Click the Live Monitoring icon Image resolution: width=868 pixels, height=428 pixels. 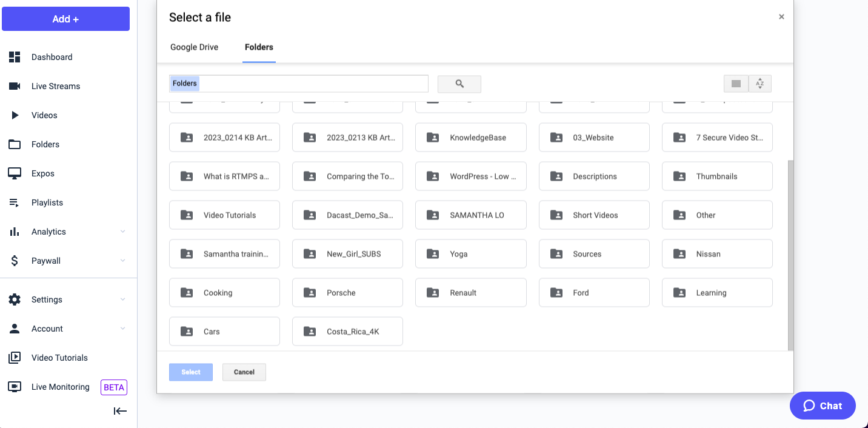(x=15, y=387)
